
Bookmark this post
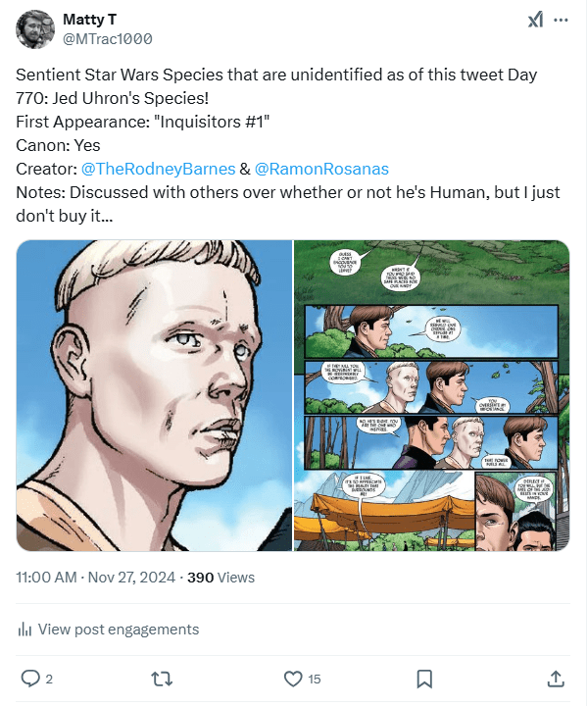[424, 679]
